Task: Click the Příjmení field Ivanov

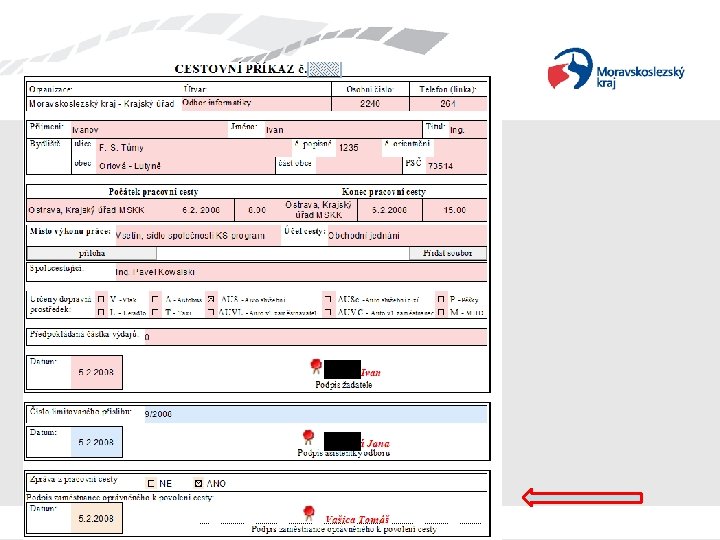Action: click(149, 129)
